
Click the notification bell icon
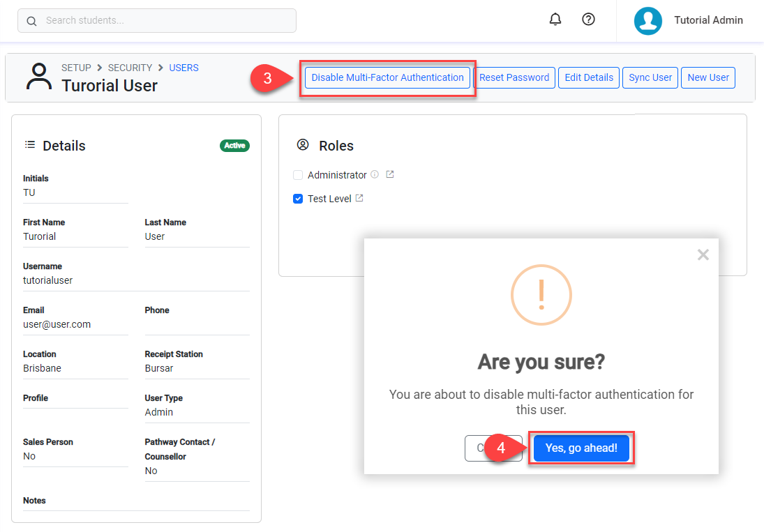click(x=555, y=20)
